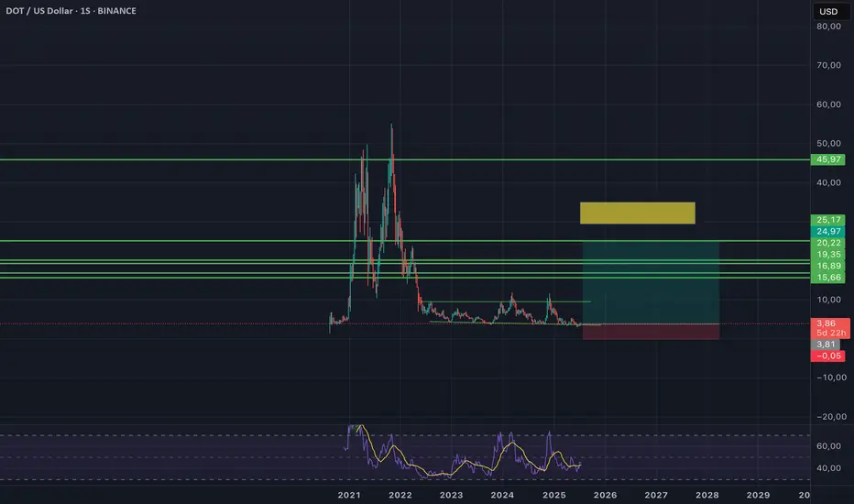Click the -10,00 price axis label
Image resolution: width=854 pixels, height=504 pixels.
tap(831, 378)
